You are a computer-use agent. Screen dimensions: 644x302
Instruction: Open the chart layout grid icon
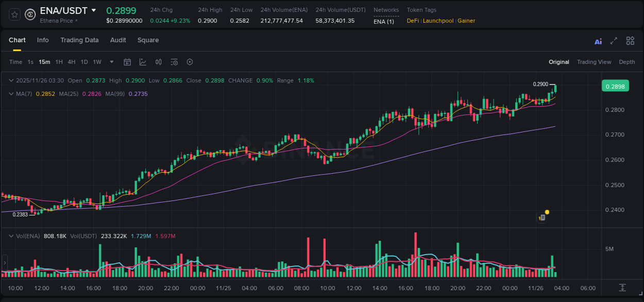click(630, 40)
